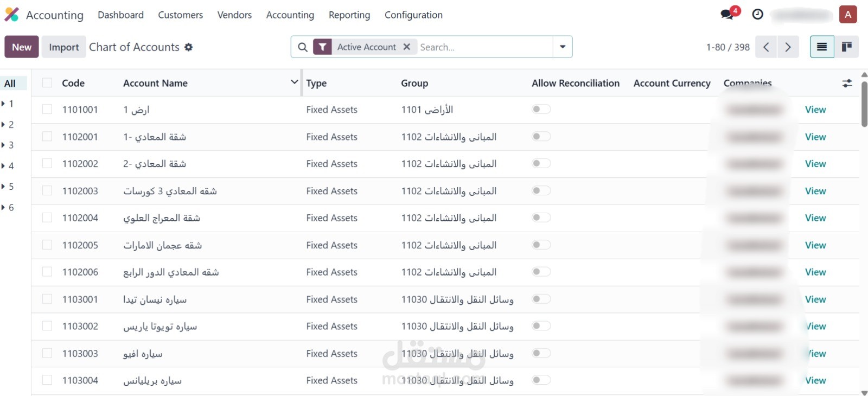Screen dimensions: 868x396
Task: Open the messages chat icon with badge
Action: tap(727, 15)
